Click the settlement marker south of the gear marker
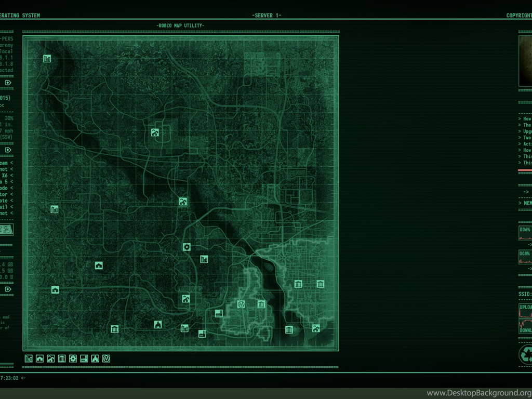 point(185,299)
